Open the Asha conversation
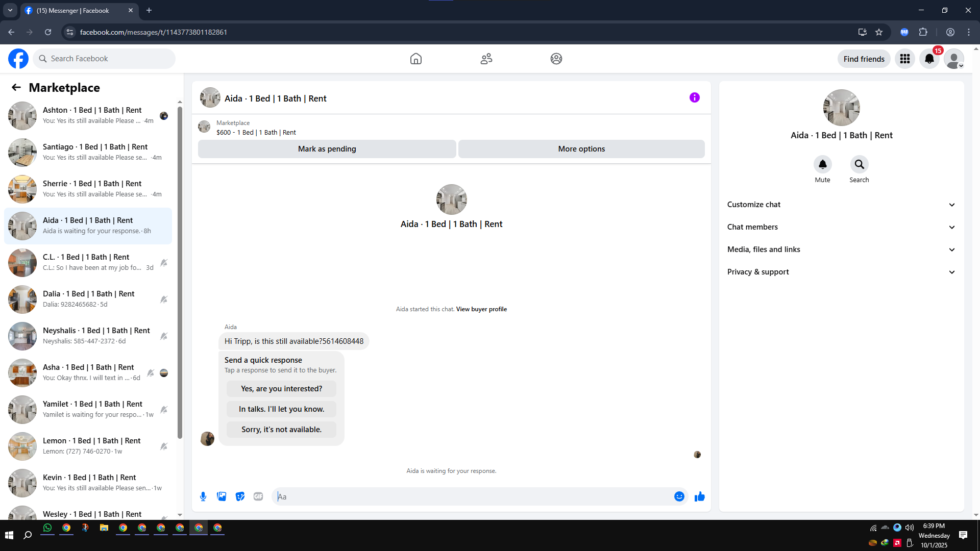 pyautogui.click(x=88, y=373)
